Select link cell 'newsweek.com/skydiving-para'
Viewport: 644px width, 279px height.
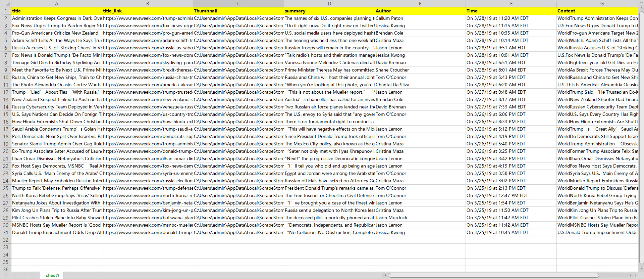(x=148, y=62)
